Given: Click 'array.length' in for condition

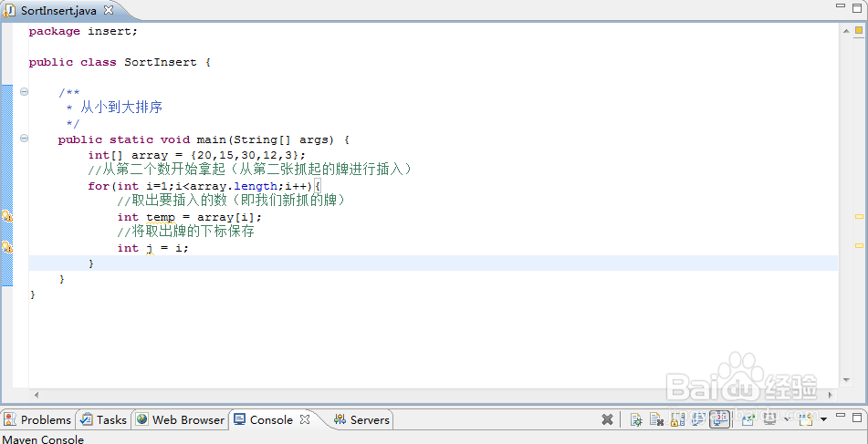Looking at the screenshot, I should click(x=234, y=186).
